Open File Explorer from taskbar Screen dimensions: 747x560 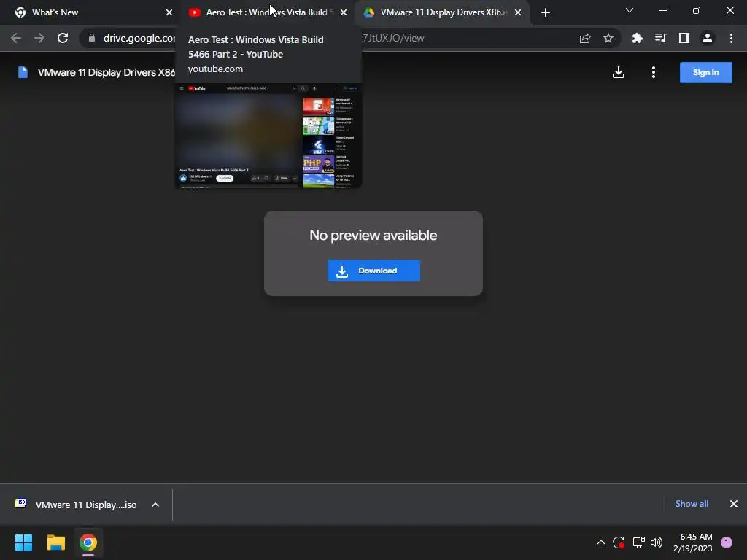[56, 542]
